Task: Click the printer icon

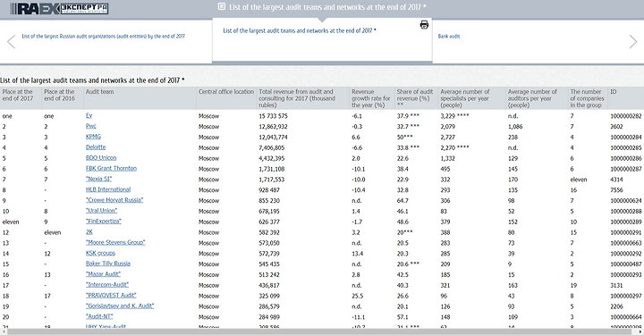Action: pos(424,25)
